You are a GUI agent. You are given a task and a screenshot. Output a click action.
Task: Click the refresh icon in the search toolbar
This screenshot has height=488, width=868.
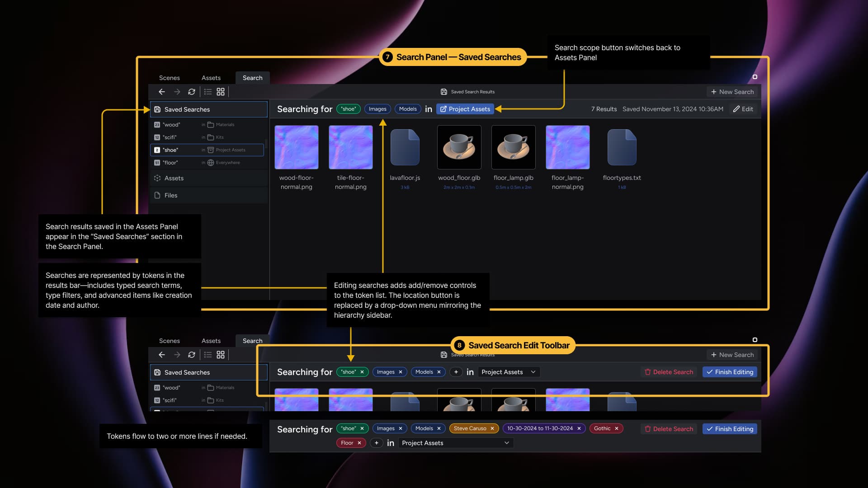pyautogui.click(x=192, y=92)
